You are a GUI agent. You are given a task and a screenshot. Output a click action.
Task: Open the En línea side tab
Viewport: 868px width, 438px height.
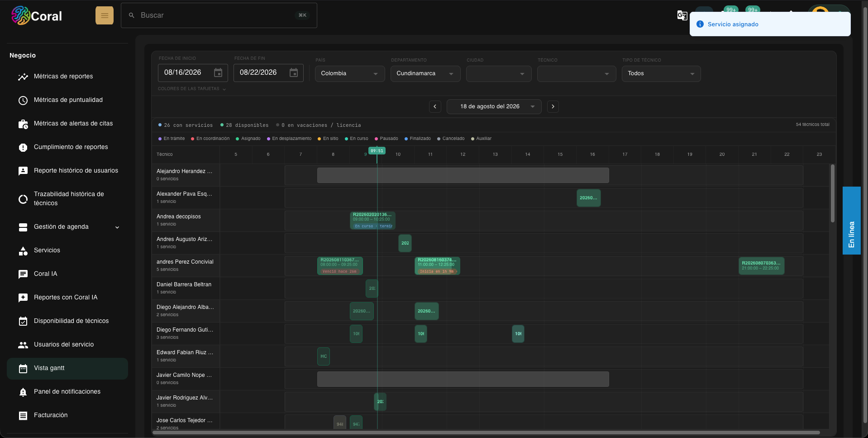[851, 221]
